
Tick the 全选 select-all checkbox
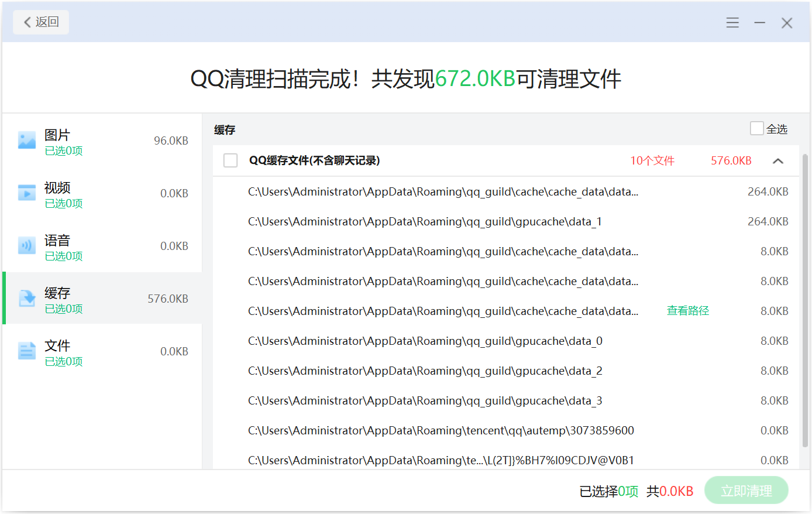(x=757, y=128)
